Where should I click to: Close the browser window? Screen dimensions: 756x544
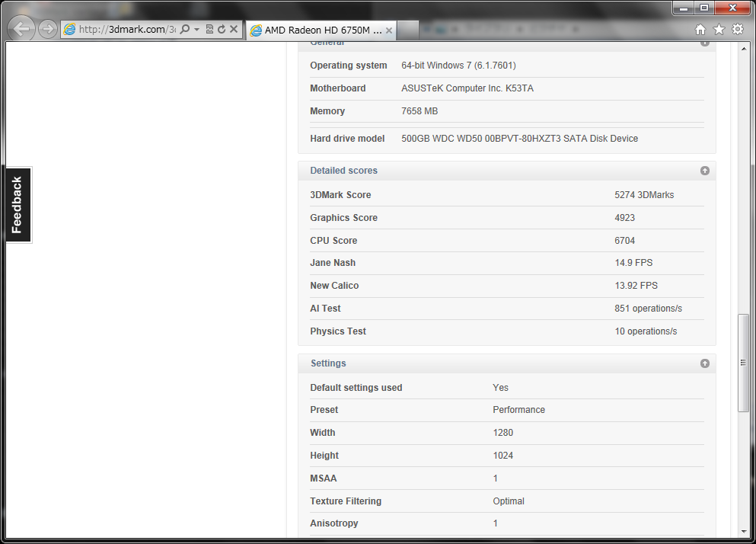pyautogui.click(x=733, y=8)
